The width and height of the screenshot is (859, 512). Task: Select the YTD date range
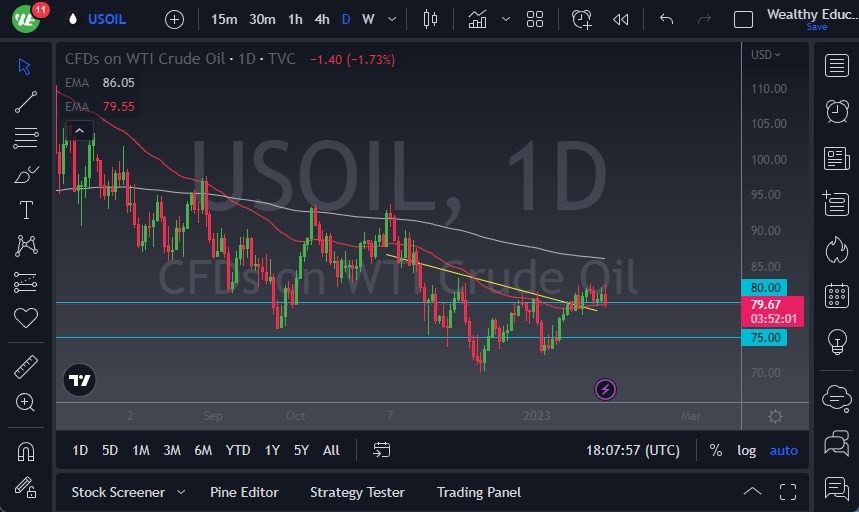[238, 450]
